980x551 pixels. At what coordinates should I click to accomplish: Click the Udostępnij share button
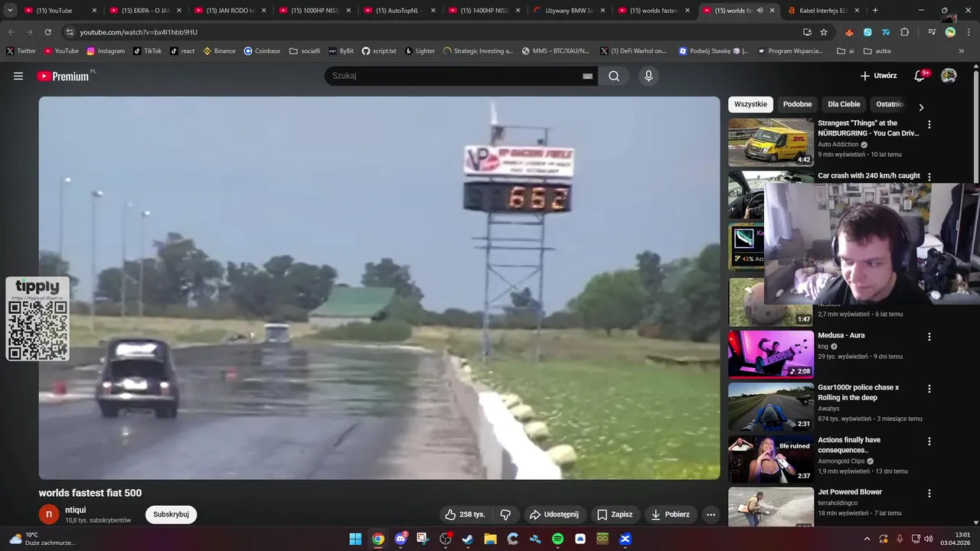coord(554,514)
